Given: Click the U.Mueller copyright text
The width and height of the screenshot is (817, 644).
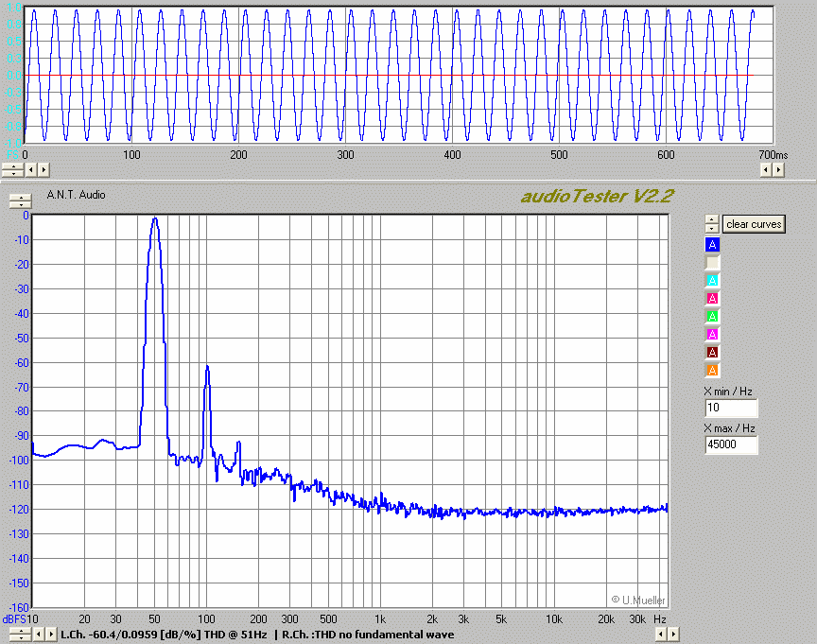Looking at the screenshot, I should [637, 600].
